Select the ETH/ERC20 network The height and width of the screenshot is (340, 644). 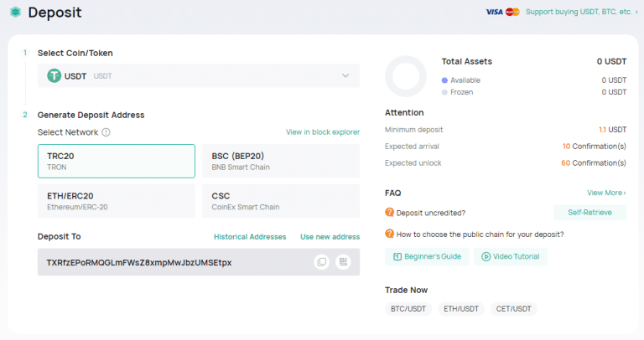tap(117, 201)
